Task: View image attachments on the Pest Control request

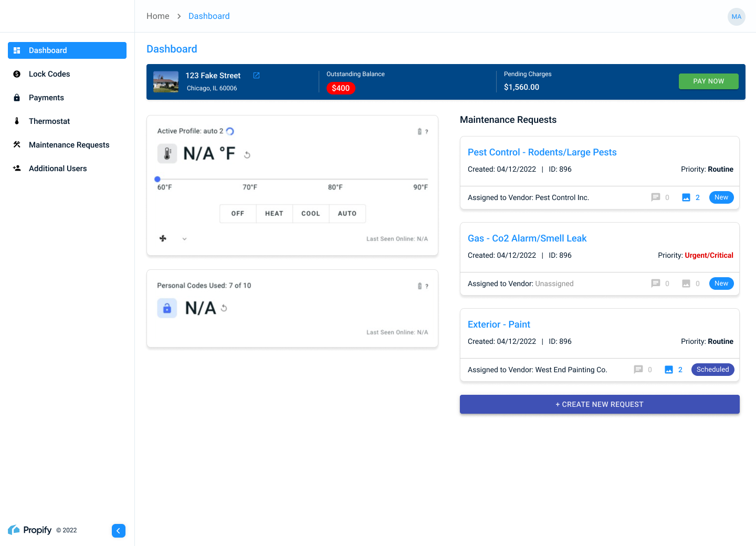Action: [x=687, y=197]
